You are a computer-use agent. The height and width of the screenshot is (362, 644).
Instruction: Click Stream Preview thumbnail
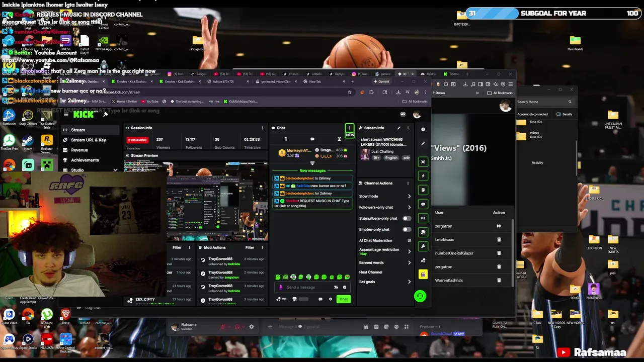(x=196, y=201)
